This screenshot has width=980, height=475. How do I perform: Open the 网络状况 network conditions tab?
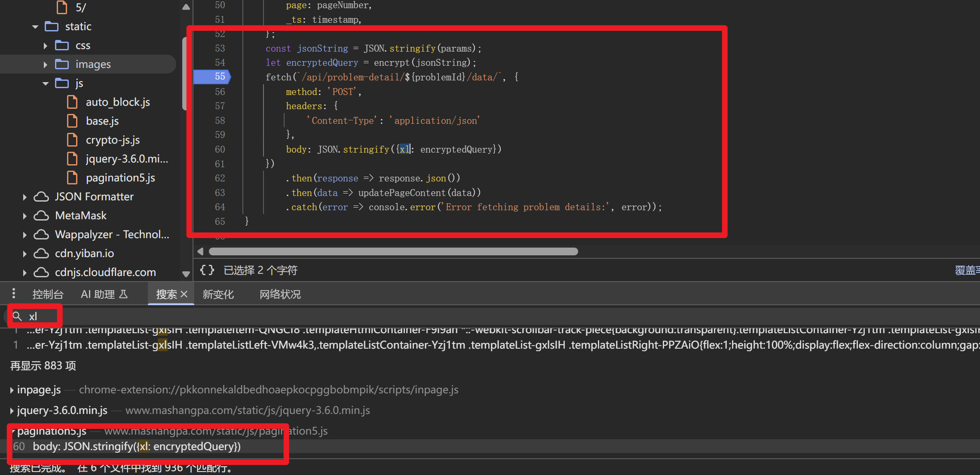pos(280,294)
